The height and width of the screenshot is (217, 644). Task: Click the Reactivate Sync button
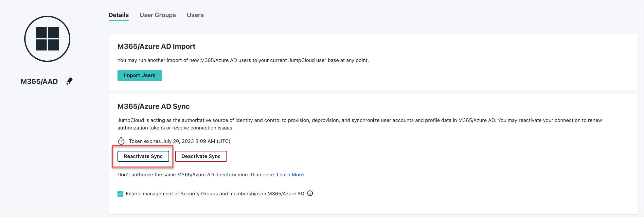coord(143,156)
